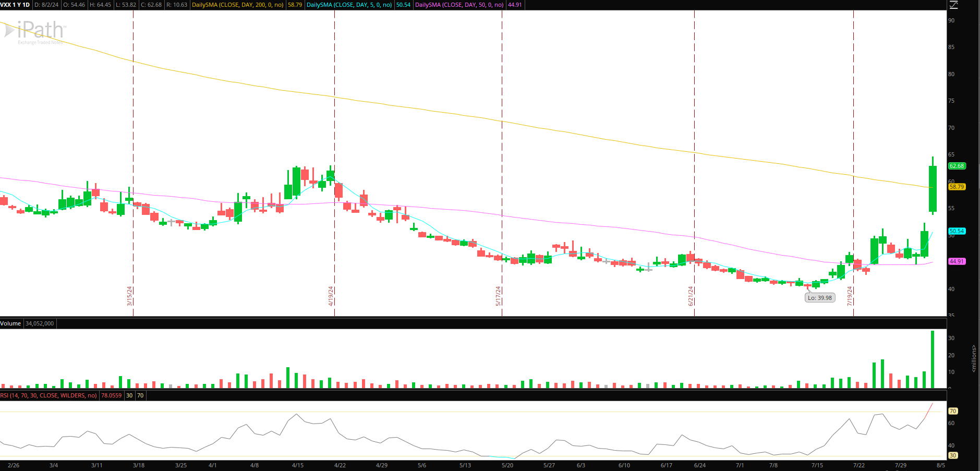Click the VXX 1 Y 1D symbol label
980x471 pixels.
(15, 5)
